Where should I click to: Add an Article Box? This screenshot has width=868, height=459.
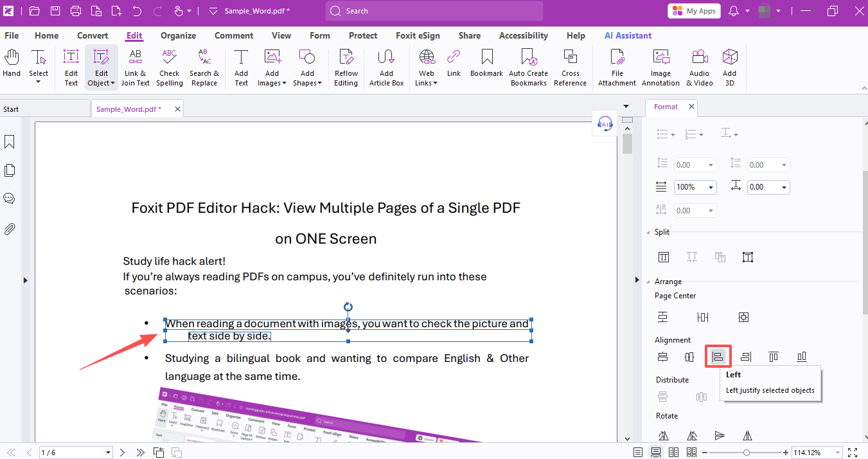point(386,67)
